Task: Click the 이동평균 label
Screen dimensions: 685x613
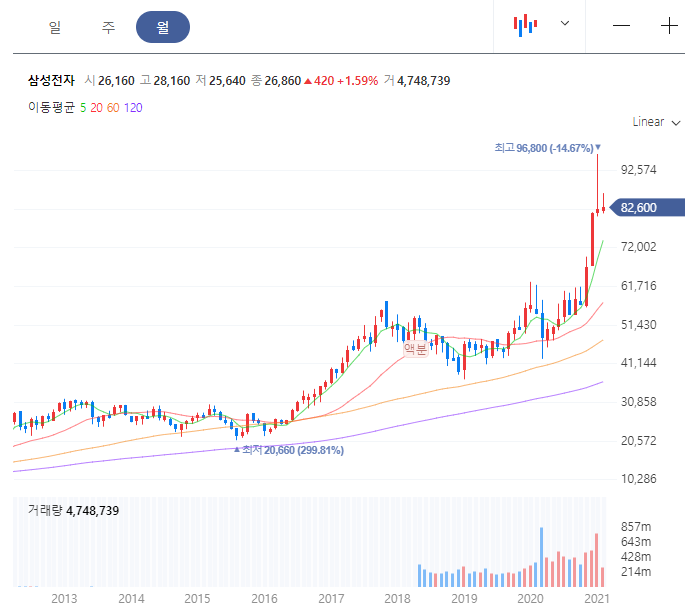Action: pos(52,107)
